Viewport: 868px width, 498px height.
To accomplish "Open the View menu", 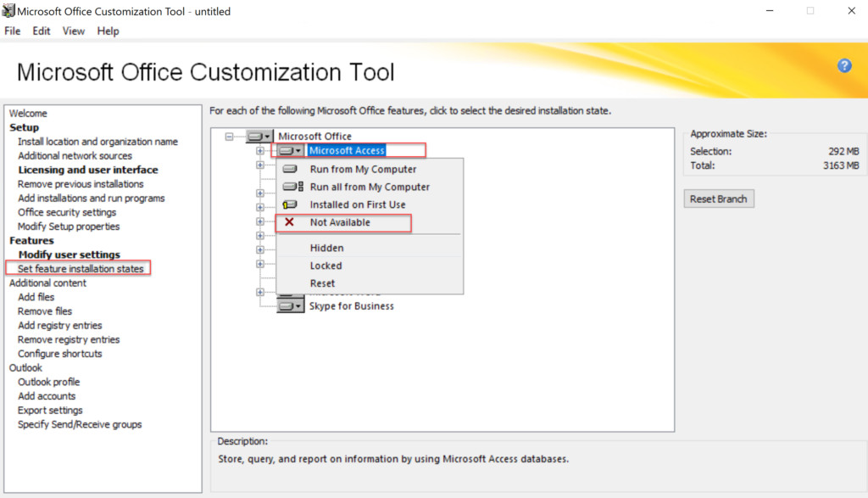I will 73,31.
